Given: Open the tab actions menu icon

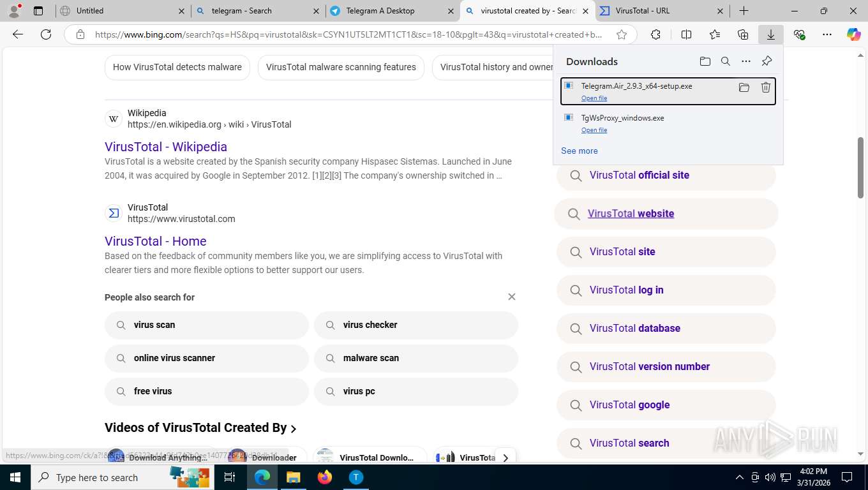Looking at the screenshot, I should [x=38, y=11].
